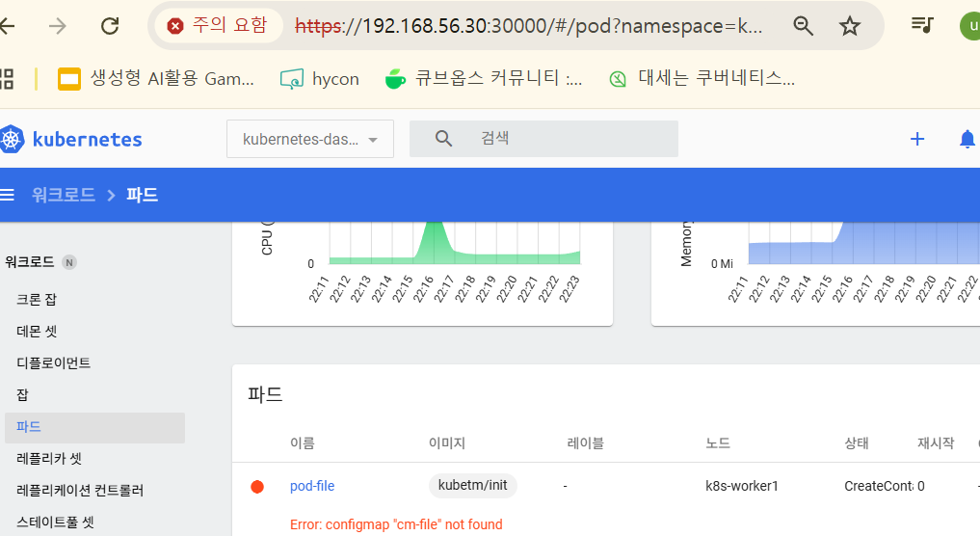Click the k8s-worker1 node cell

pyautogui.click(x=741, y=486)
